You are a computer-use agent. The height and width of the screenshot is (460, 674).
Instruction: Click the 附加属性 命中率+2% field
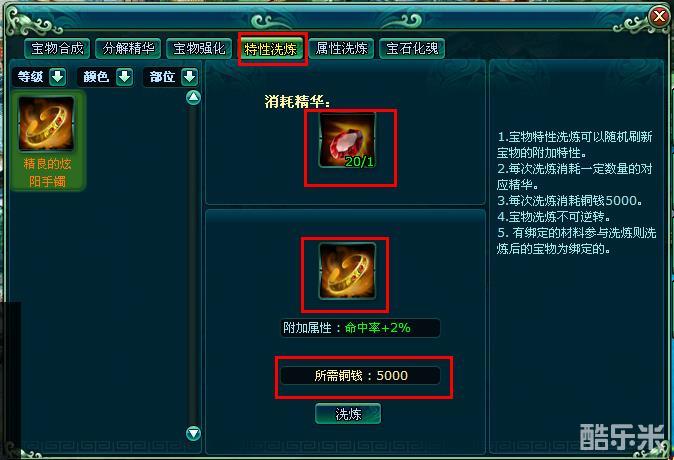(360, 328)
